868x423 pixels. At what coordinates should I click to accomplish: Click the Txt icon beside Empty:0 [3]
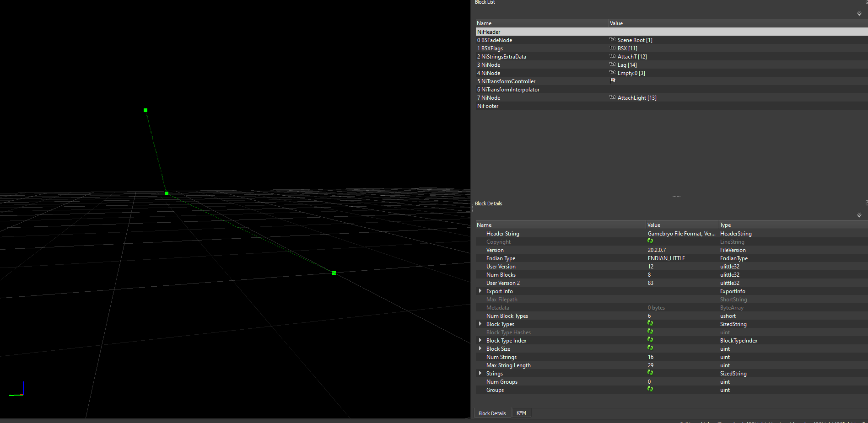[x=613, y=73]
